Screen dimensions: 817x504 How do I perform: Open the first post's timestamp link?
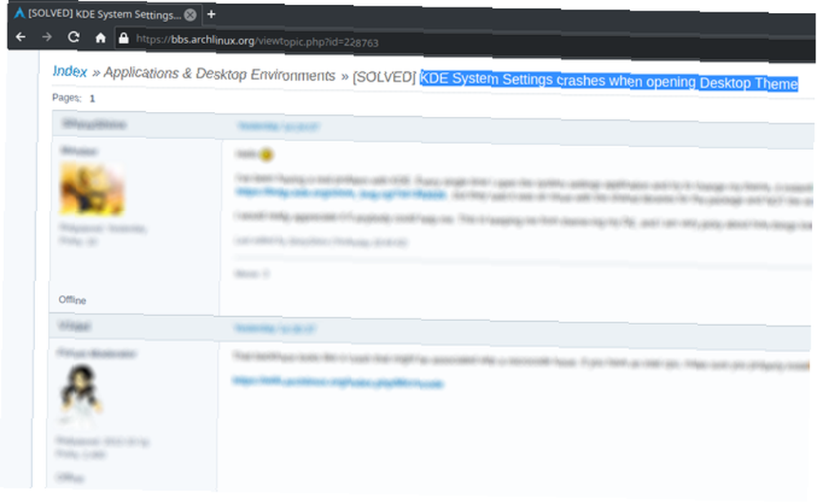[279, 126]
